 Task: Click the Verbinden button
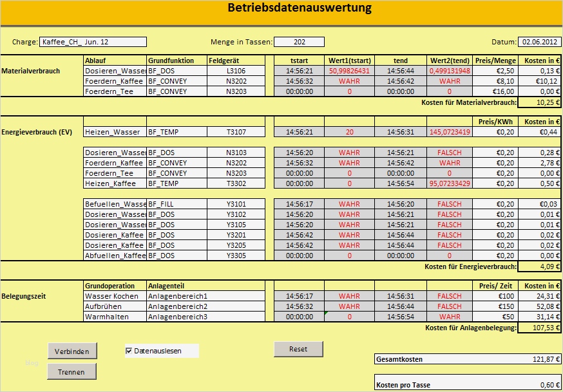point(72,351)
